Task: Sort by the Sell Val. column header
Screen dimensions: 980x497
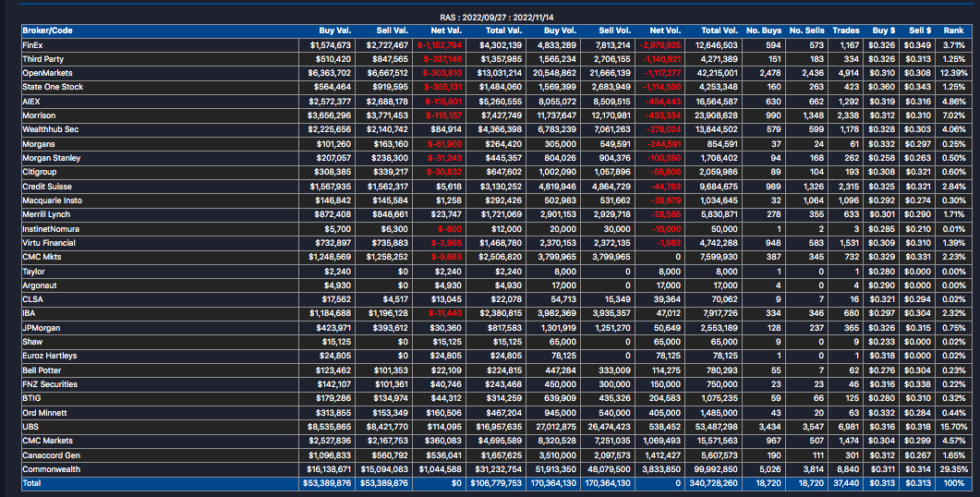Action: pos(392,30)
